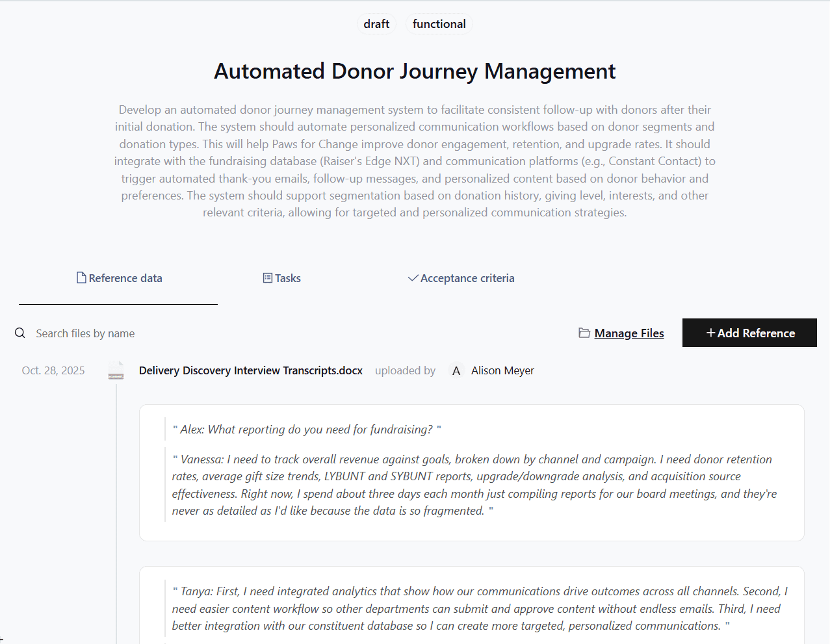Click the uploader name Alison Meyer

[x=502, y=370]
